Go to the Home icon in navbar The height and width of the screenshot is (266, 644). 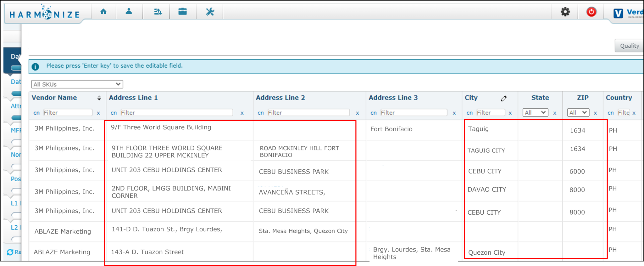point(103,12)
